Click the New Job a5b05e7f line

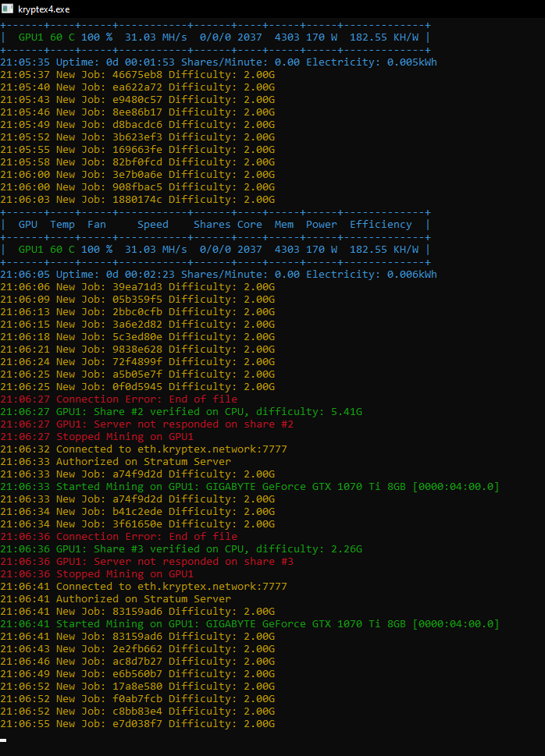point(137,374)
